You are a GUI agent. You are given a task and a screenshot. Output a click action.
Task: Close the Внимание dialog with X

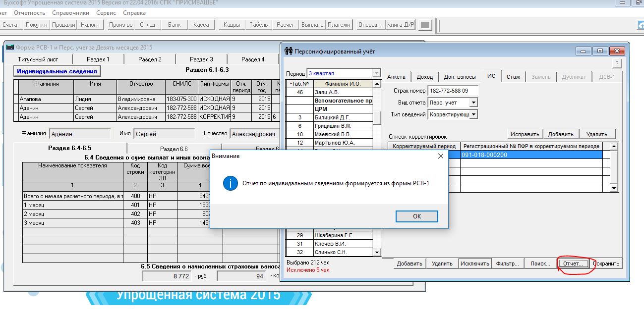click(440, 156)
